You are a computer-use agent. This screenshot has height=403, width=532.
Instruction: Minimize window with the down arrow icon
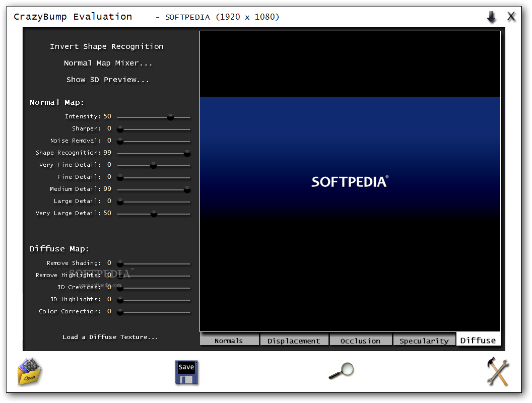click(491, 17)
